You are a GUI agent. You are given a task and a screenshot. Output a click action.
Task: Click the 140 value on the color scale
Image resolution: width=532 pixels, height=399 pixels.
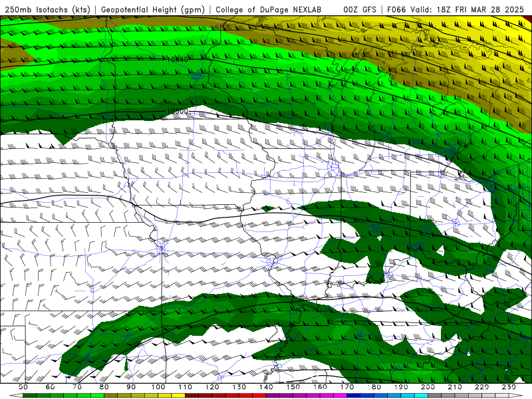266,387
